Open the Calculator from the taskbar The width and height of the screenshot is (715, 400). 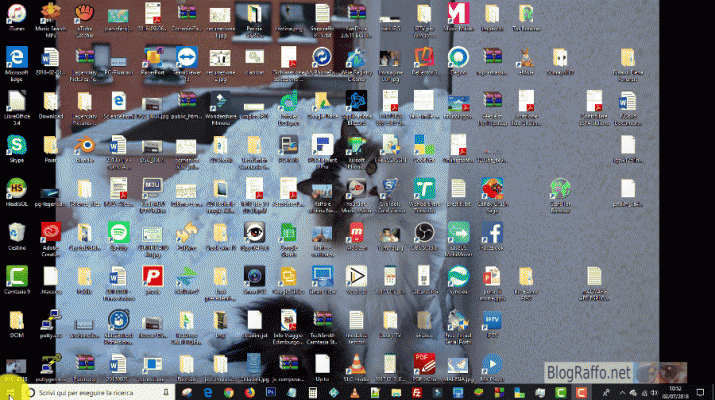(x=312, y=392)
